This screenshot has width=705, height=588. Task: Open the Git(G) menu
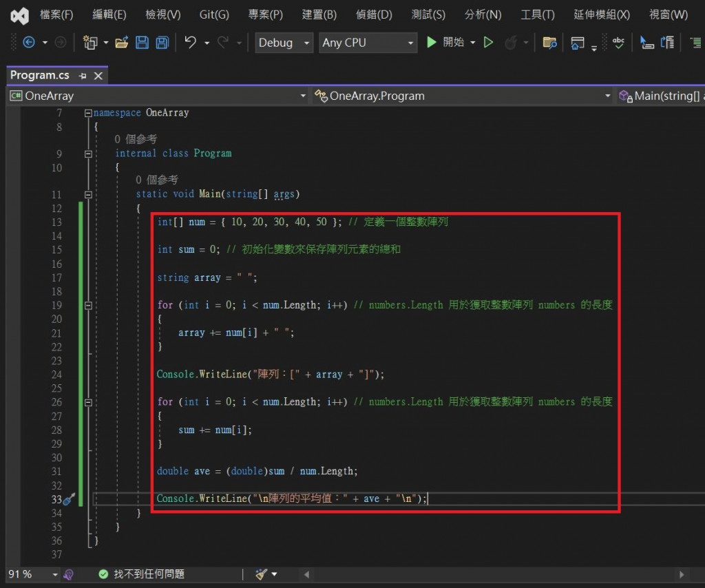214,15
